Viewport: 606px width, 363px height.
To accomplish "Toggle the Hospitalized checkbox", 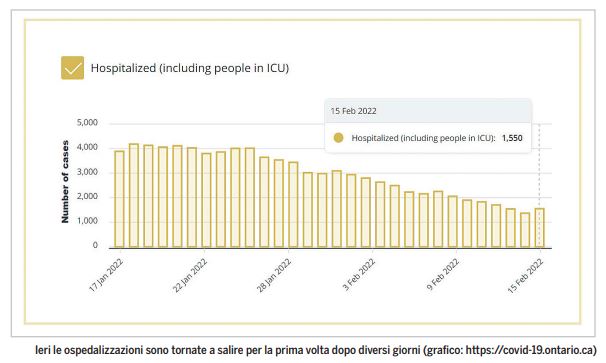I will point(72,68).
